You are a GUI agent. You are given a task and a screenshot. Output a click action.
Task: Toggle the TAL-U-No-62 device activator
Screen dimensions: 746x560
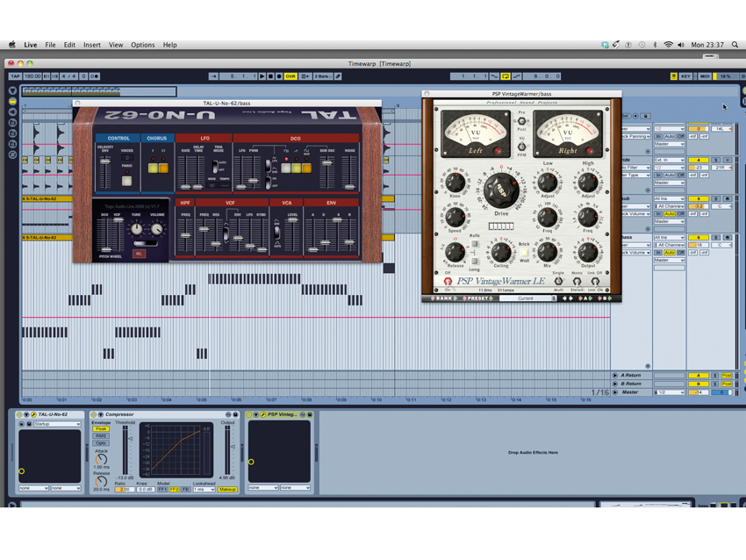(x=19, y=414)
